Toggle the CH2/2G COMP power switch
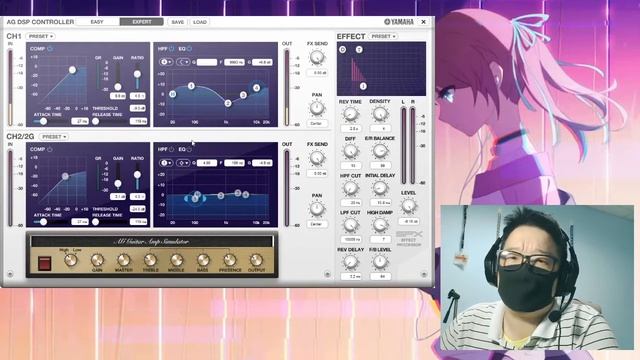640x360 pixels. click(50, 149)
